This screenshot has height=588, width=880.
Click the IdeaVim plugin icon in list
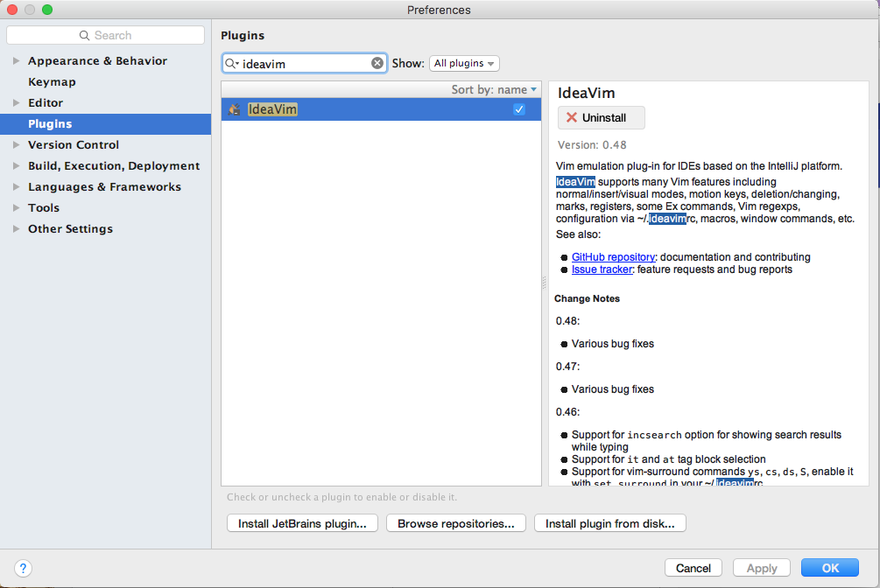click(234, 109)
